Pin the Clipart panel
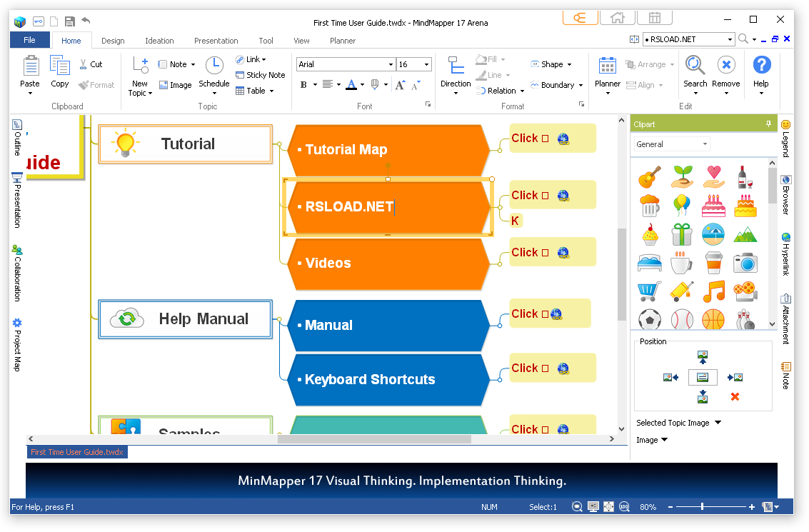 click(x=768, y=124)
